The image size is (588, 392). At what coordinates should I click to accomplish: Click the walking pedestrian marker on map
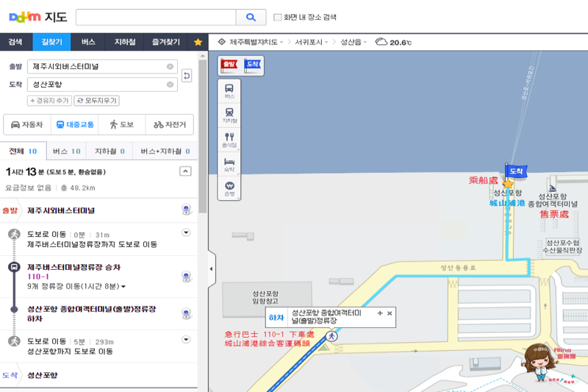[x=331, y=336]
